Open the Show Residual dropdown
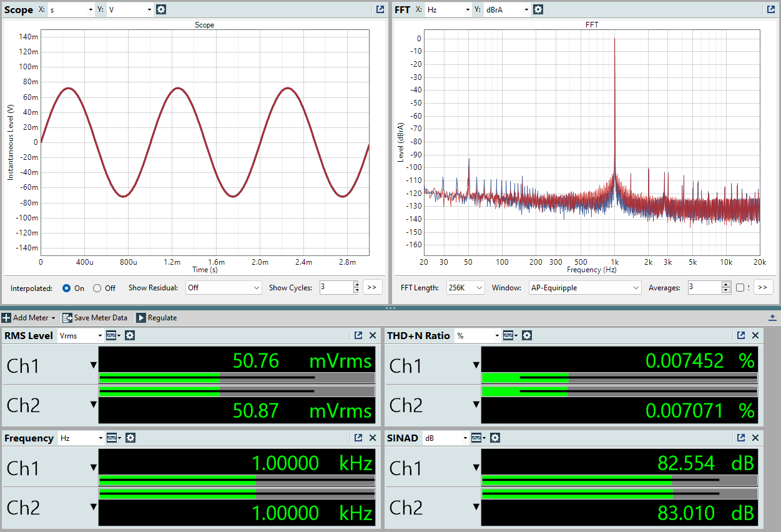The width and height of the screenshot is (781, 532). 223,288
